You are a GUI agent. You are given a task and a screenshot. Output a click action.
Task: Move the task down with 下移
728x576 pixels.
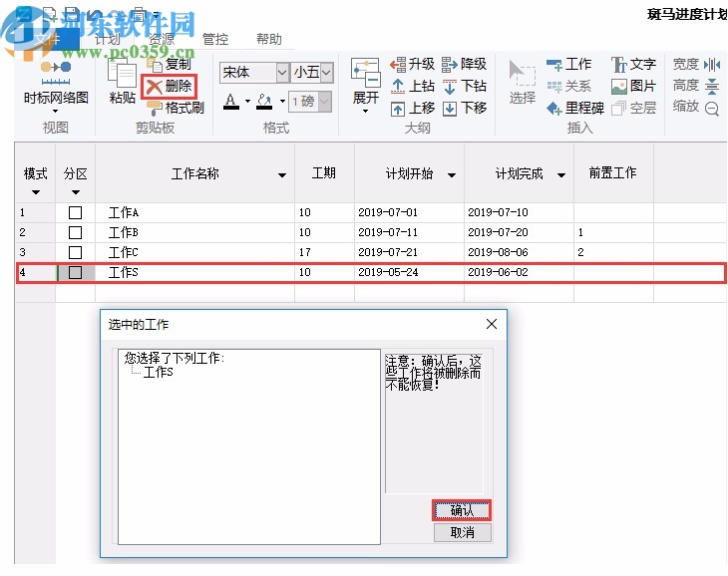(464, 108)
